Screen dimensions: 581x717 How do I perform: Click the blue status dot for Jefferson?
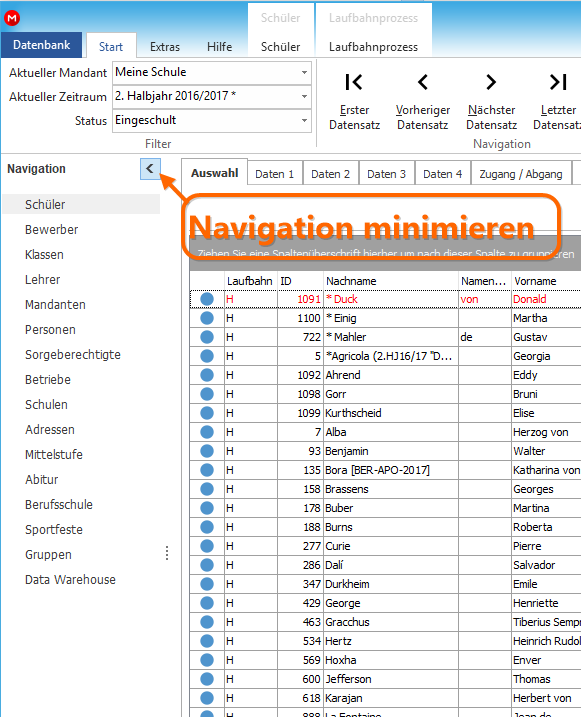[207, 679]
